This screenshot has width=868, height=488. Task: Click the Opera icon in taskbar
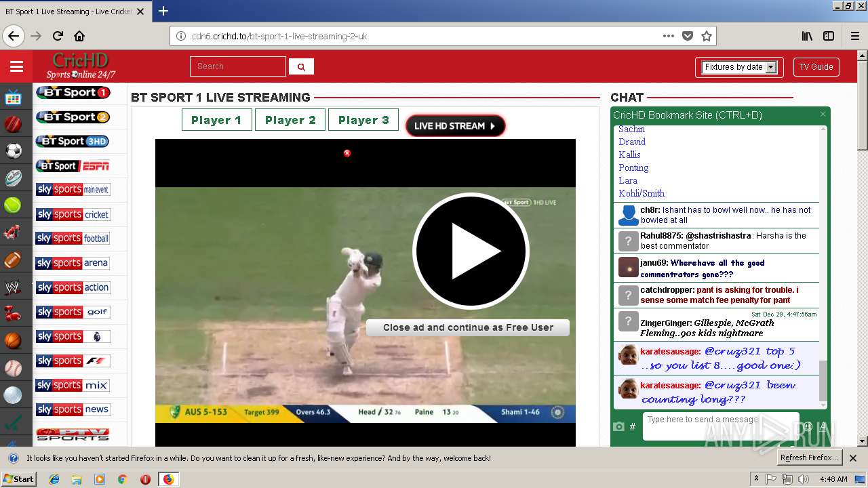[145, 479]
